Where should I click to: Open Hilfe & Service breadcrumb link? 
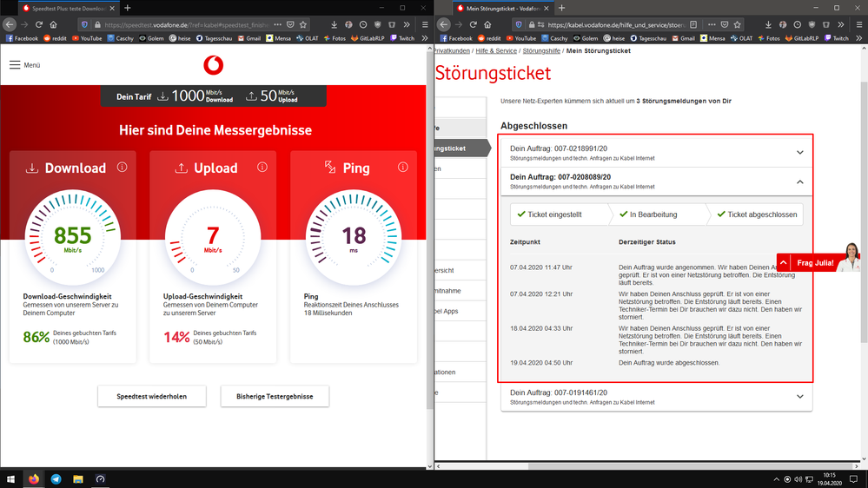click(496, 51)
